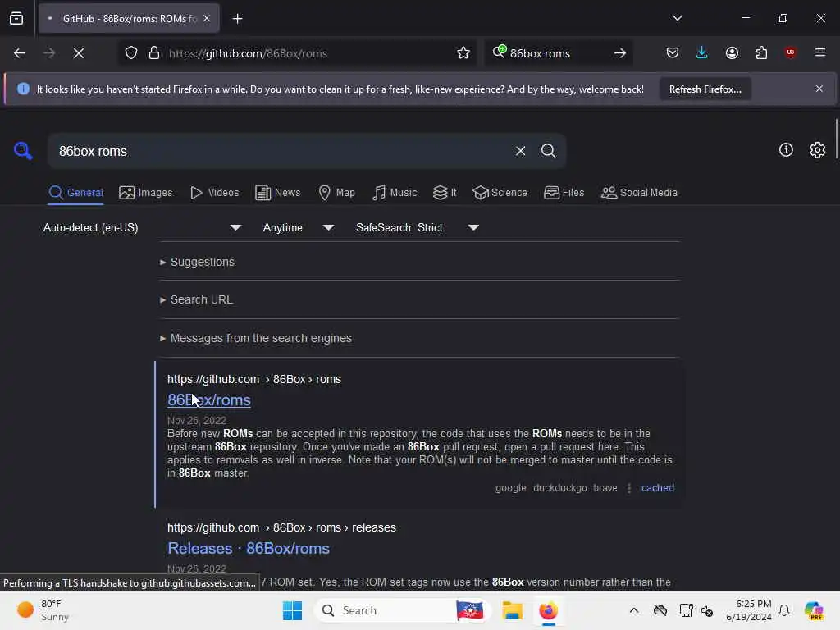Click the result date Nov 26, 2022 under 86Box/roms
Screen dimensions: 840x630
click(x=197, y=421)
